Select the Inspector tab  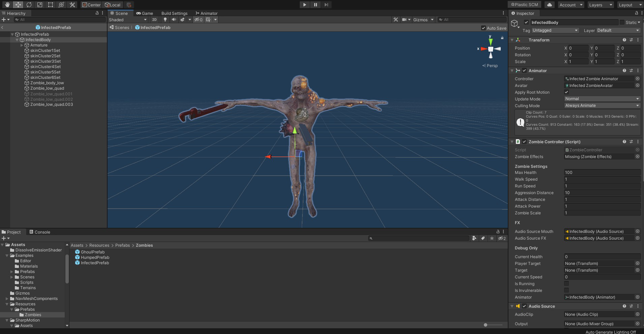point(523,13)
